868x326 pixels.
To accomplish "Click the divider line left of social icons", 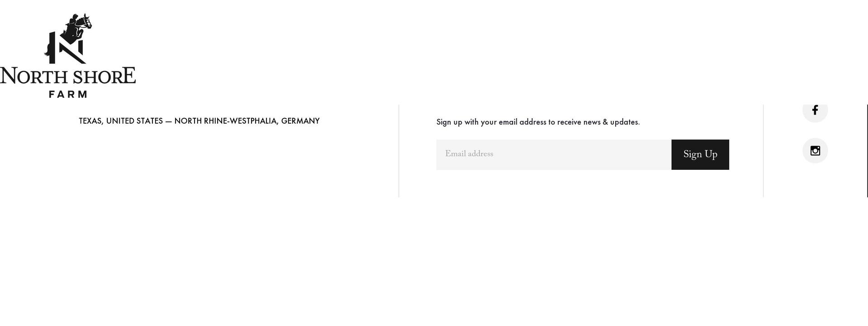I will pyautogui.click(x=764, y=151).
